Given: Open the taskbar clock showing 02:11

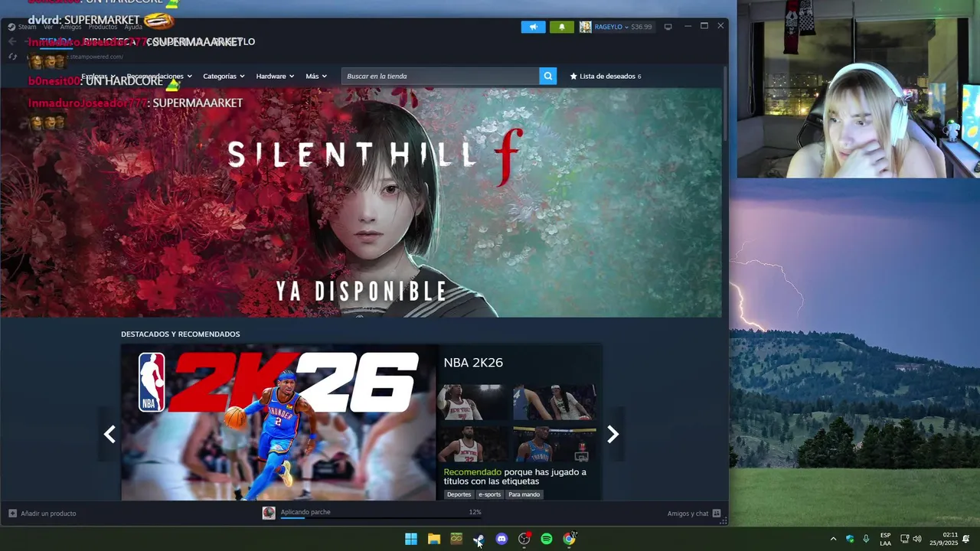Looking at the screenshot, I should point(944,539).
